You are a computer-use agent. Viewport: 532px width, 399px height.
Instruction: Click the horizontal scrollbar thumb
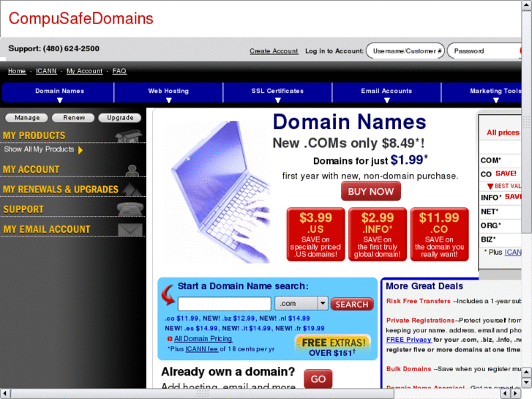pyautogui.click(x=203, y=394)
